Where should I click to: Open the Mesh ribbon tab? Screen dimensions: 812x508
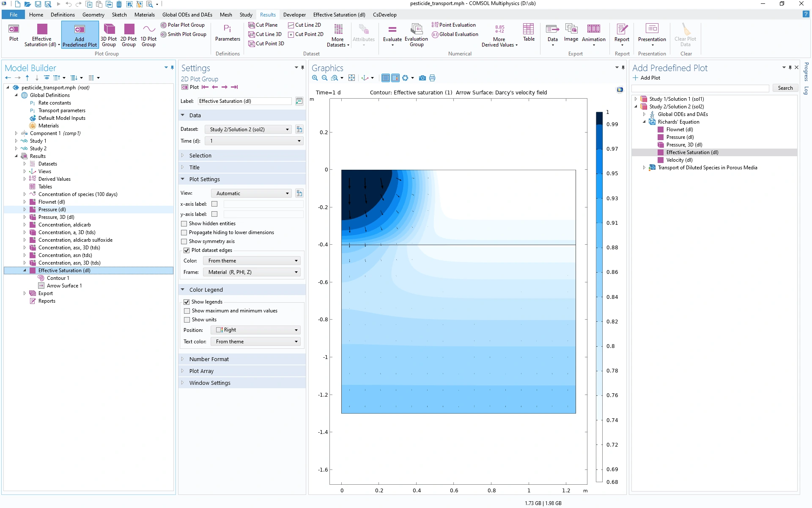(226, 15)
